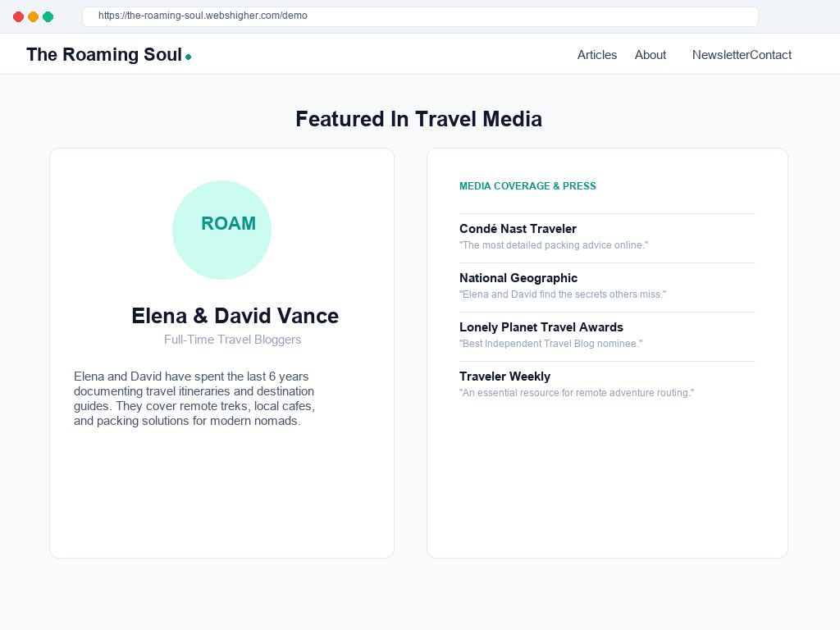Open the Articles navigation link
Viewport: 840px width, 630px height.
[x=597, y=55]
